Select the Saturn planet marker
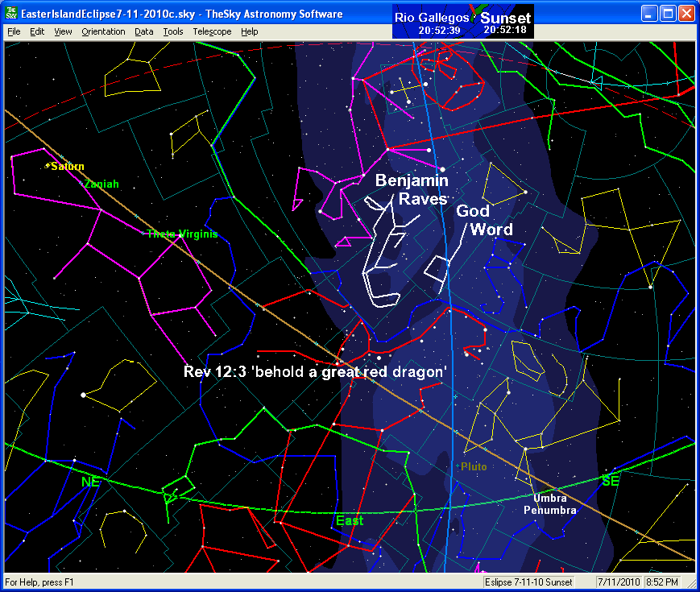This screenshot has width=700, height=592. (x=48, y=166)
